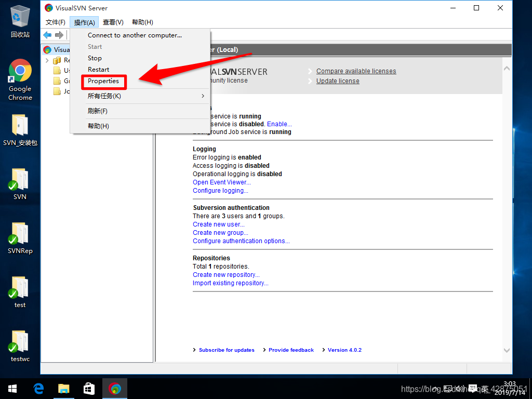Click Create new repository... link
This screenshot has width=532, height=399.
pyautogui.click(x=226, y=275)
